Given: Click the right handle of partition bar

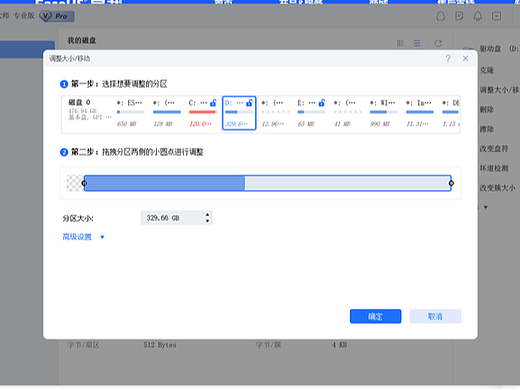Looking at the screenshot, I should (451, 183).
